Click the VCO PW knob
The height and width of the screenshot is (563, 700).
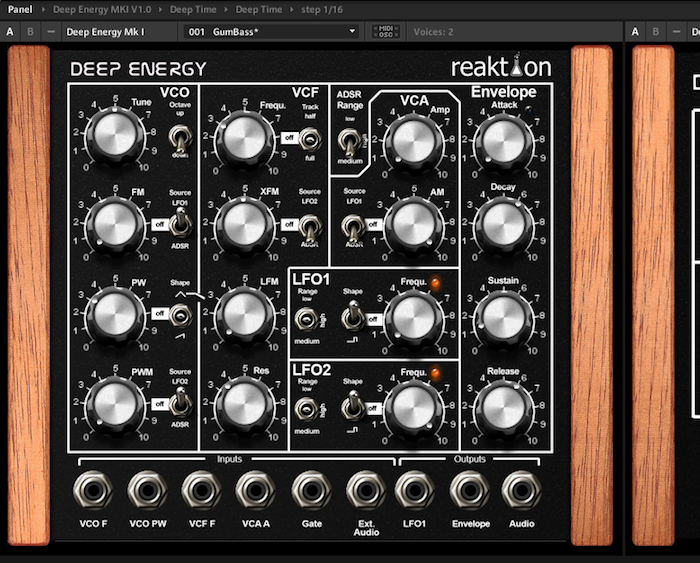(115, 316)
